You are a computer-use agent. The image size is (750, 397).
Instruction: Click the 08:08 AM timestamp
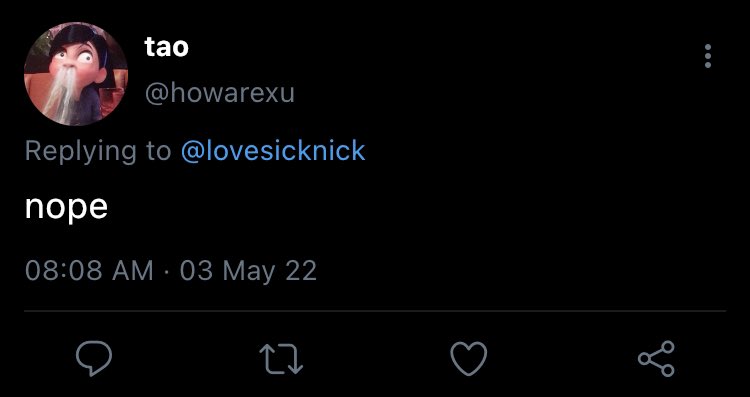(89, 270)
